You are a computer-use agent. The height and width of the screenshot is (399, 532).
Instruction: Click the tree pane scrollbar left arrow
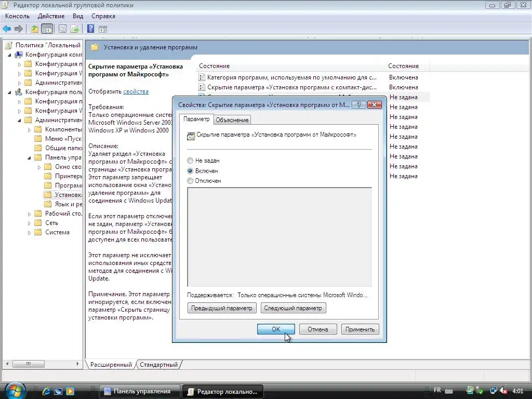pos(7,364)
